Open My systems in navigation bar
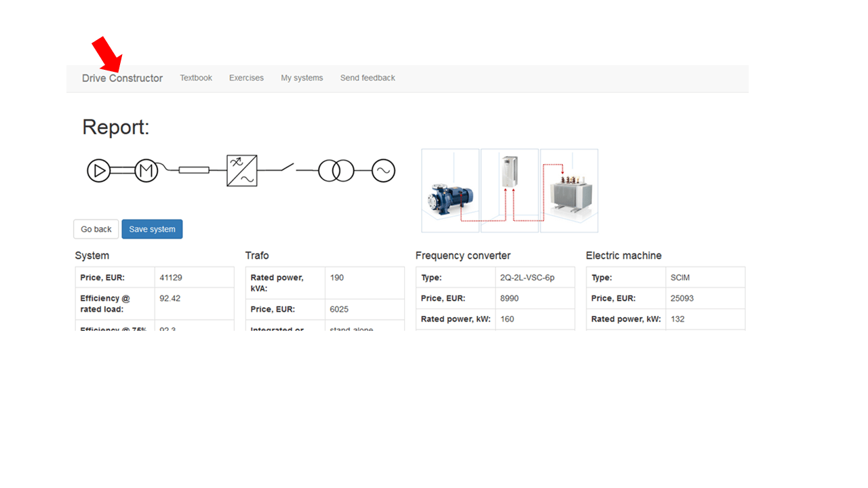868x488 pixels. (302, 78)
